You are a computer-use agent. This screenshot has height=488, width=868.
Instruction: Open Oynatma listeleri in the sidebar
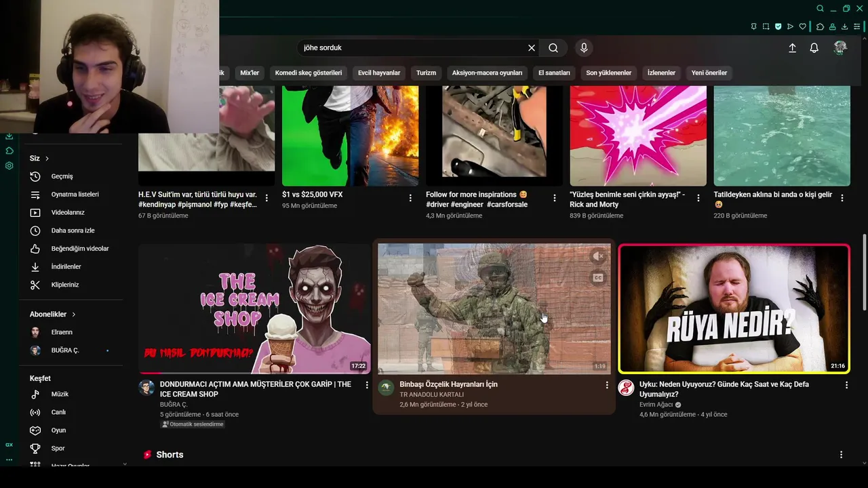click(75, 195)
